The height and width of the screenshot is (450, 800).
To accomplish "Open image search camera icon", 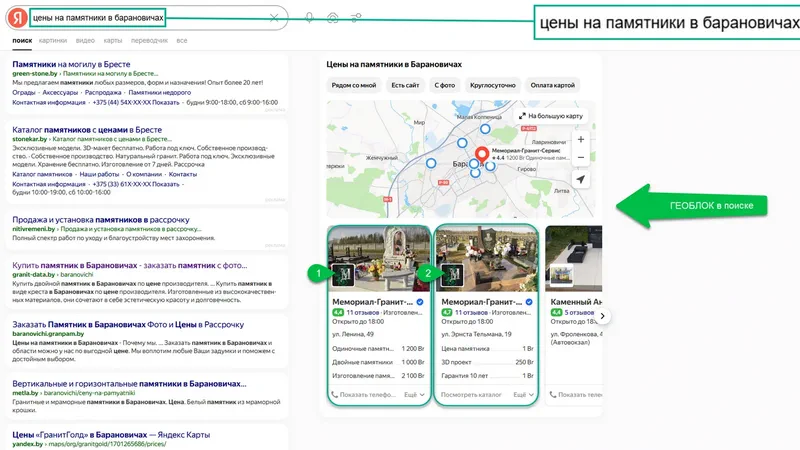I will click(332, 18).
